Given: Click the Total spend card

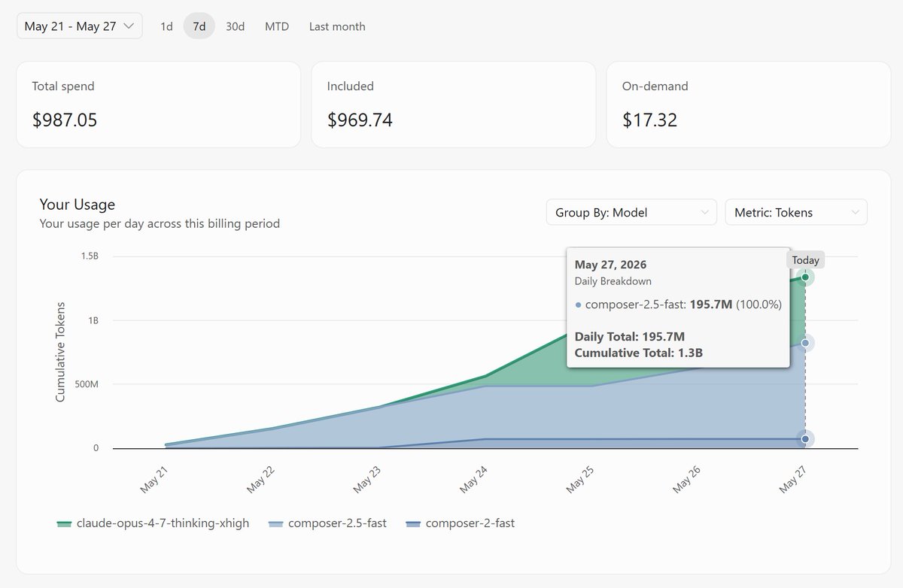Looking at the screenshot, I should pyautogui.click(x=158, y=105).
